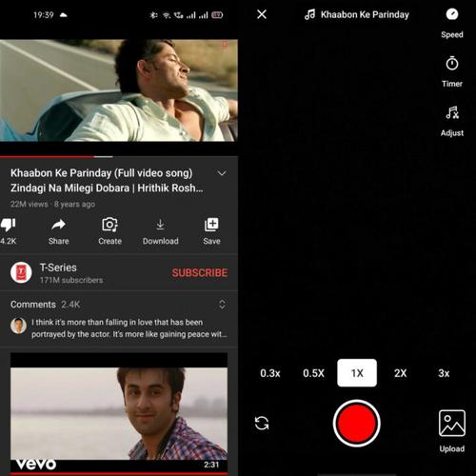The image size is (476, 476).
Task: Select 0.3x recording speed
Action: click(270, 373)
